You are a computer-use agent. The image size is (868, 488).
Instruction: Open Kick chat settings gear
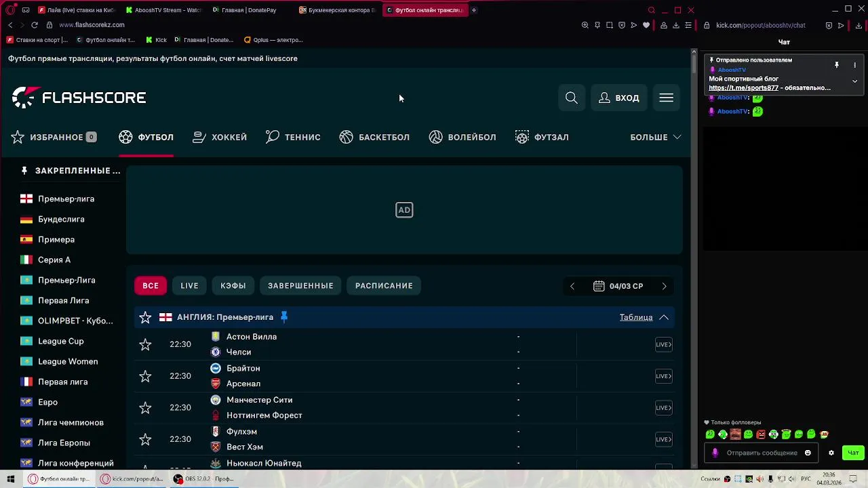(831, 453)
